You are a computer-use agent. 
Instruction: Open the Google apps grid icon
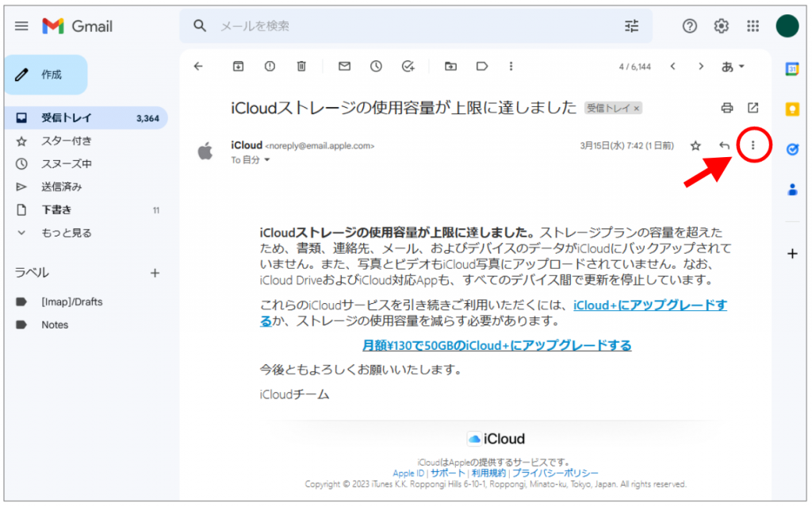click(753, 26)
